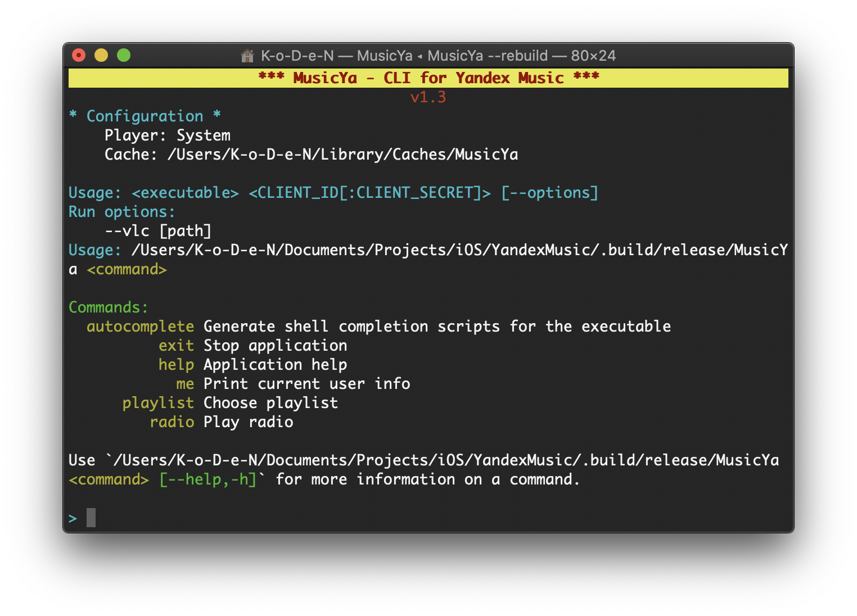857x616 pixels.
Task: Click the 'Player: System' line
Action: click(x=168, y=135)
